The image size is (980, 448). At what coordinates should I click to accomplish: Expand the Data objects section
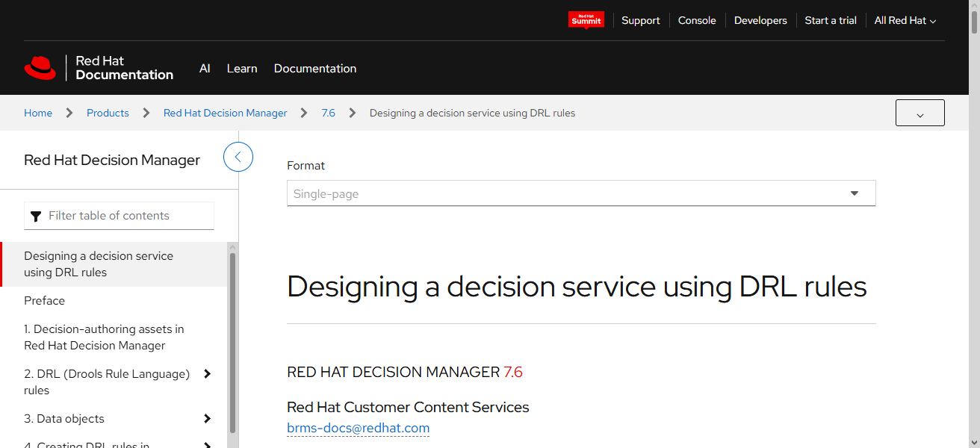[207, 418]
